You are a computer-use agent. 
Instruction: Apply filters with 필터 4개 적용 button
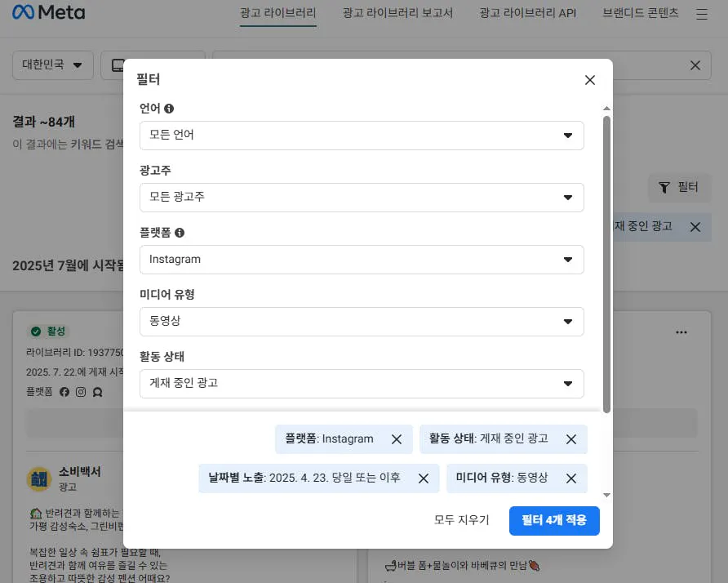(554, 521)
